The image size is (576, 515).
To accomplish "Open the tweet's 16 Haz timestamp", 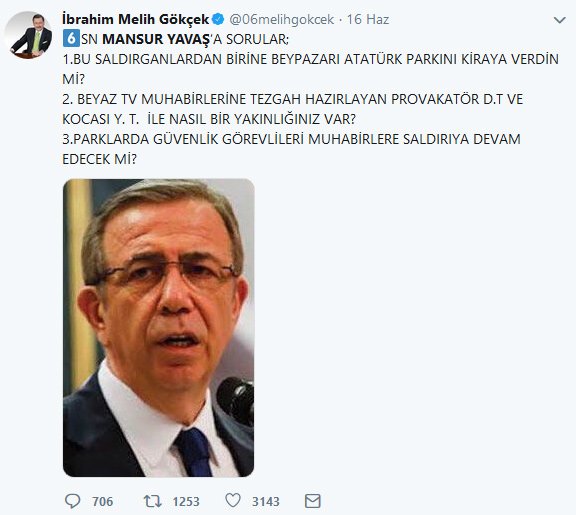I will click(368, 19).
